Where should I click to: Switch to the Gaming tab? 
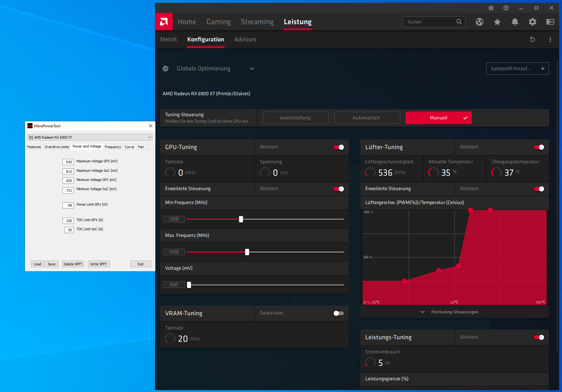click(x=218, y=22)
